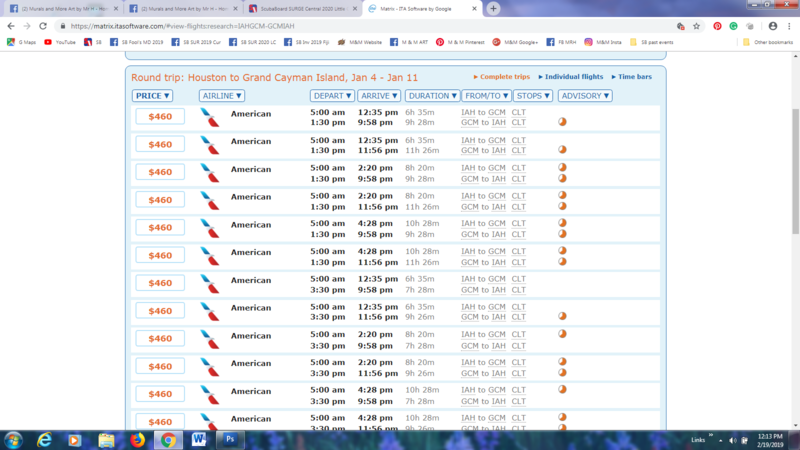The height and width of the screenshot is (450, 800).
Task: Open the ADVISORY filter dropdown
Action: pyautogui.click(x=585, y=96)
